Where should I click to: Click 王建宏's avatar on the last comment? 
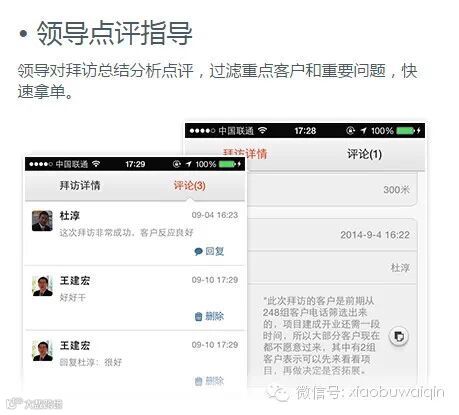[x=42, y=351]
